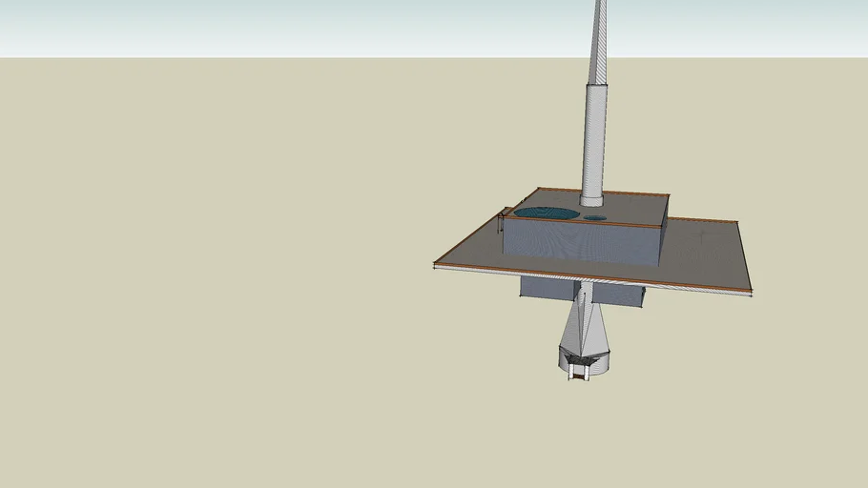This screenshot has height=488, width=868.
Task: Select the platform's front left corner
Action: point(436,264)
